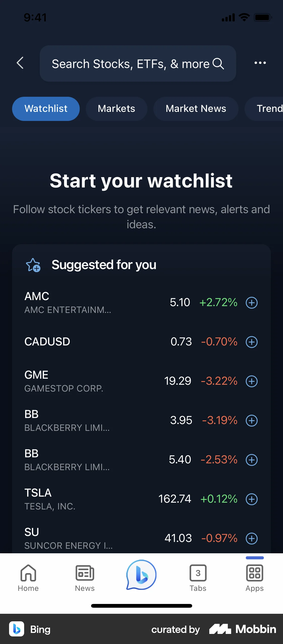The width and height of the screenshot is (283, 644).
Task: Select the Watchlist tab
Action: 46,109
